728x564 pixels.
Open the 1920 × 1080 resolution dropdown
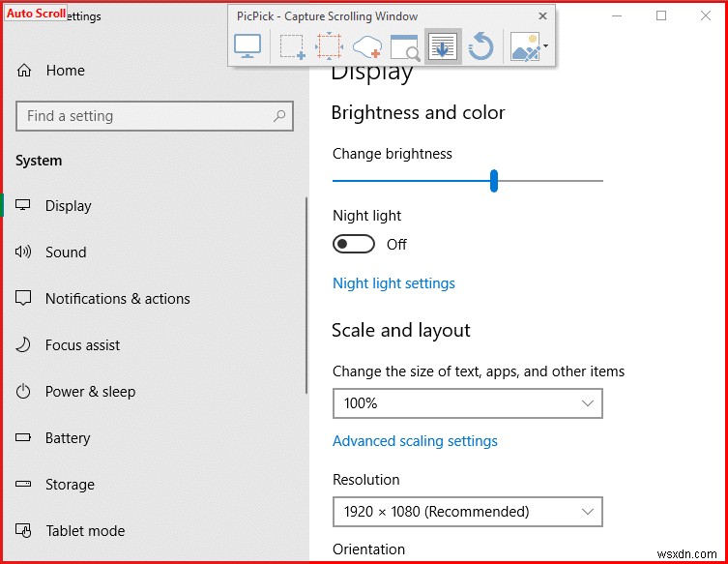pos(468,512)
